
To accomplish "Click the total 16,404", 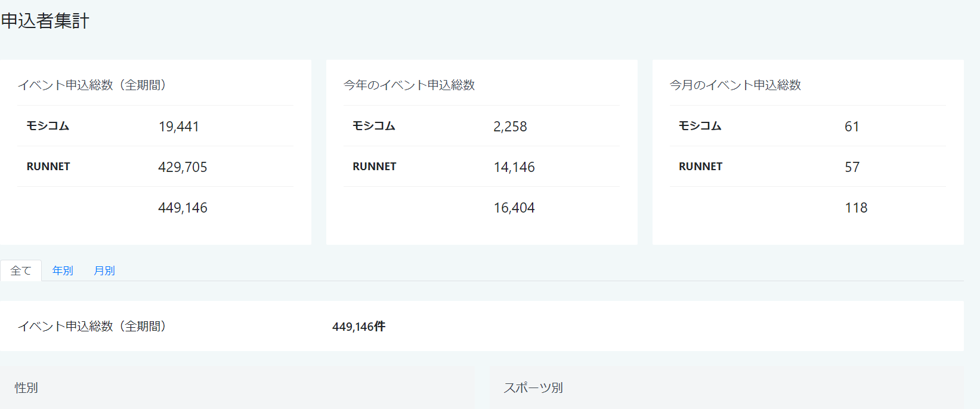I will click(x=514, y=208).
